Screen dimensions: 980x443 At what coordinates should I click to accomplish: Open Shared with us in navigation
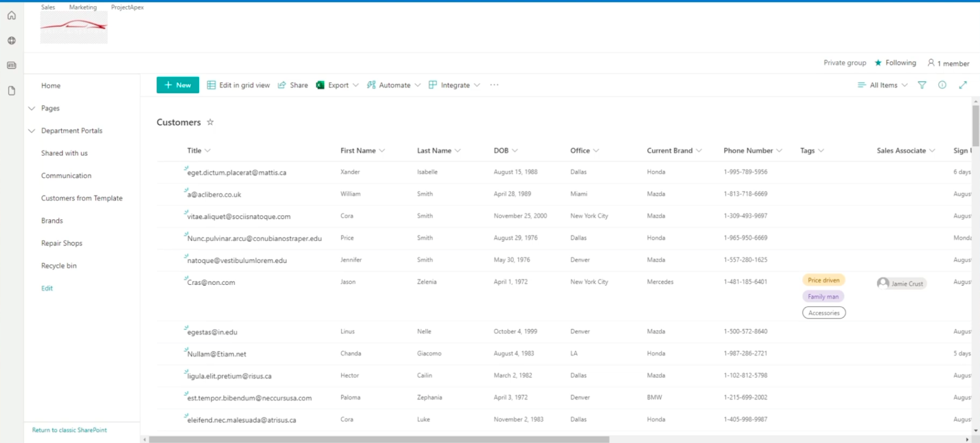[64, 153]
